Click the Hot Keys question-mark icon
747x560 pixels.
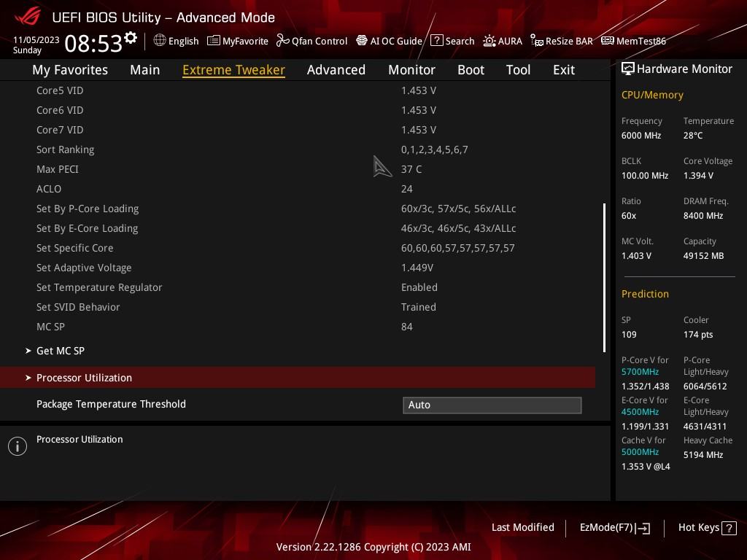click(729, 528)
